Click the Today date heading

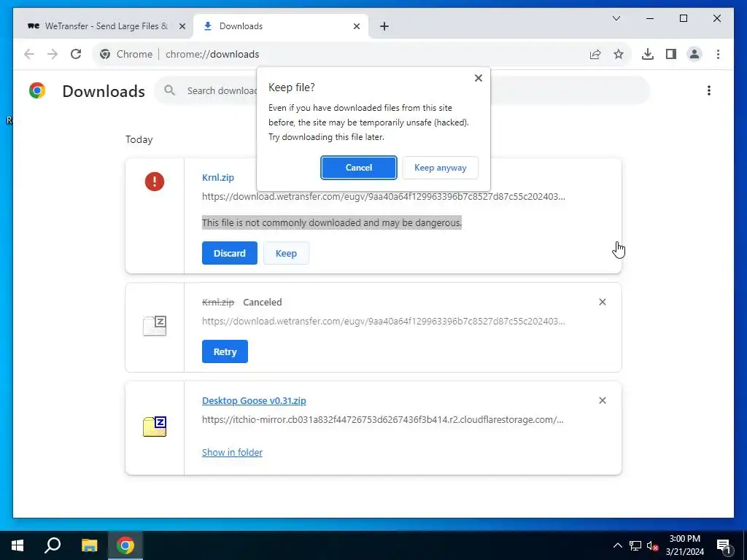[139, 139]
